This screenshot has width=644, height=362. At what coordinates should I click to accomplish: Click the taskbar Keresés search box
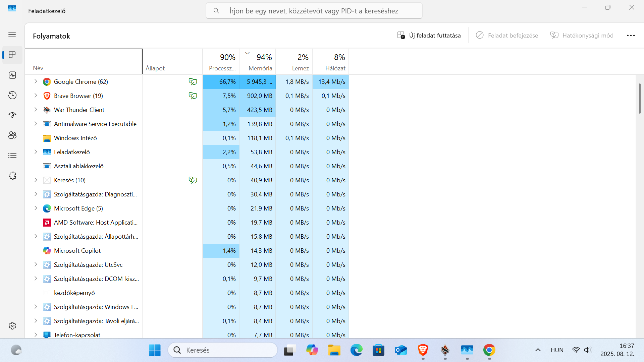[223, 350]
